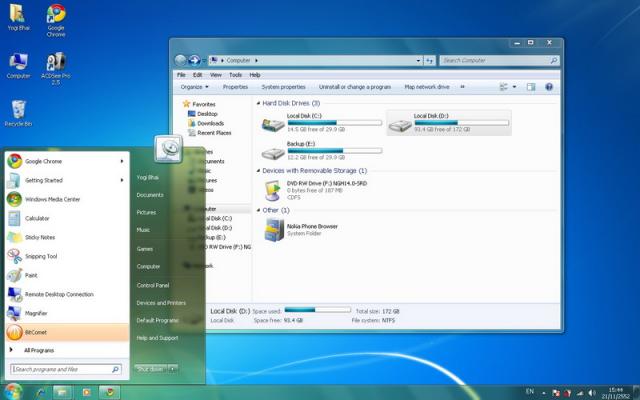The height and width of the screenshot is (400, 640).
Task: Select the Computer desktop icon
Action: pos(18,65)
